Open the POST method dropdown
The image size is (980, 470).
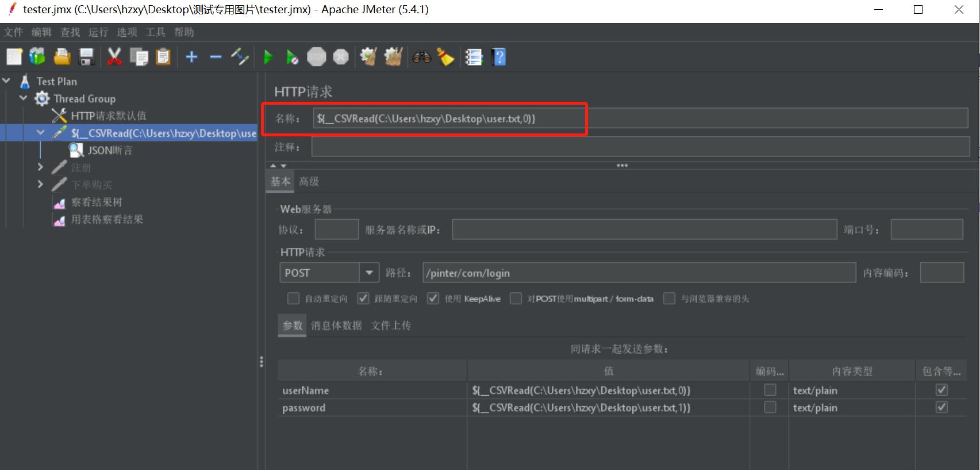[369, 273]
